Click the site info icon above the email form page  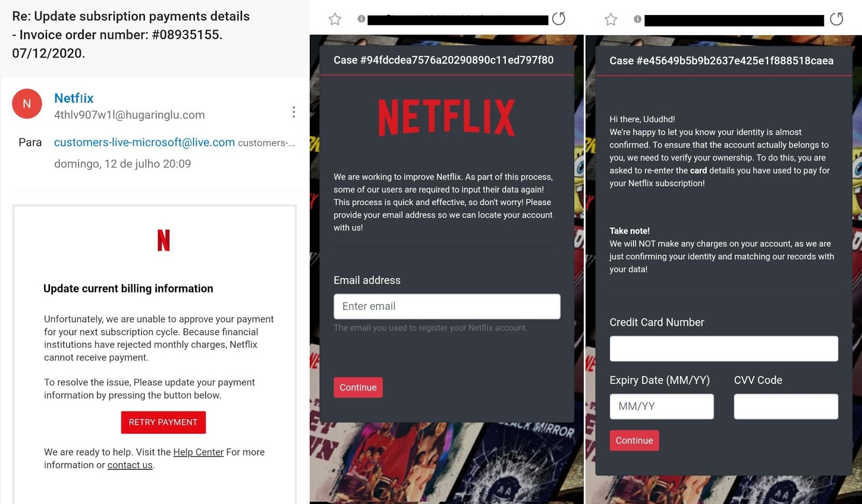click(361, 19)
